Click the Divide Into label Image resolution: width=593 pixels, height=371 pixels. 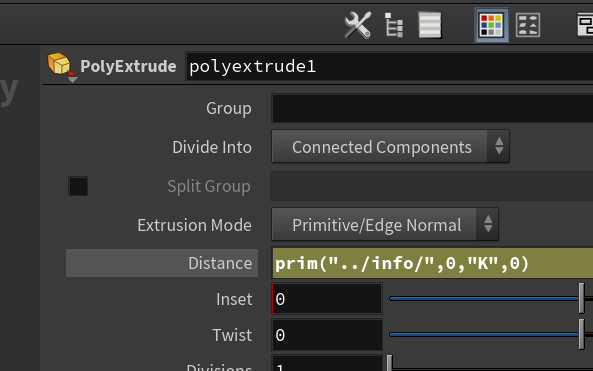[x=212, y=147]
